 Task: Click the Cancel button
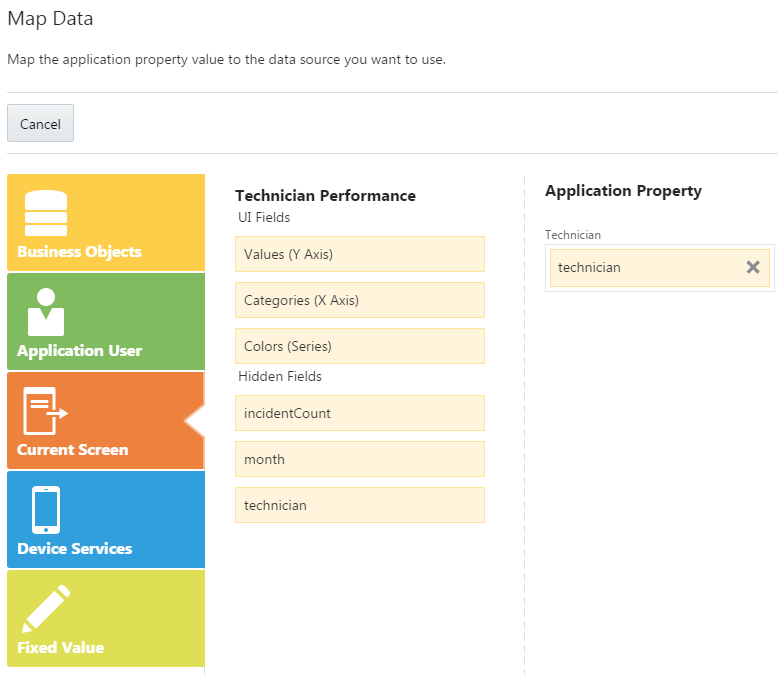pyautogui.click(x=40, y=124)
